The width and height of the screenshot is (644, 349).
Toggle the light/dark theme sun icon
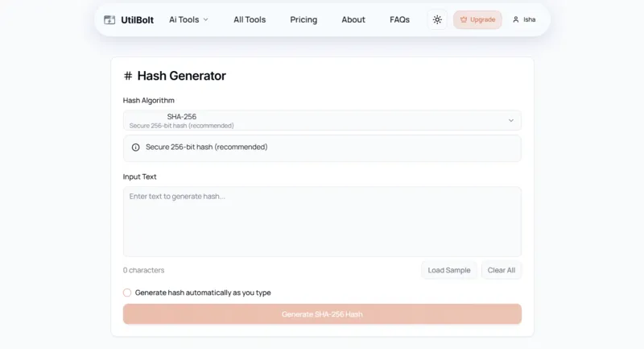point(437,19)
